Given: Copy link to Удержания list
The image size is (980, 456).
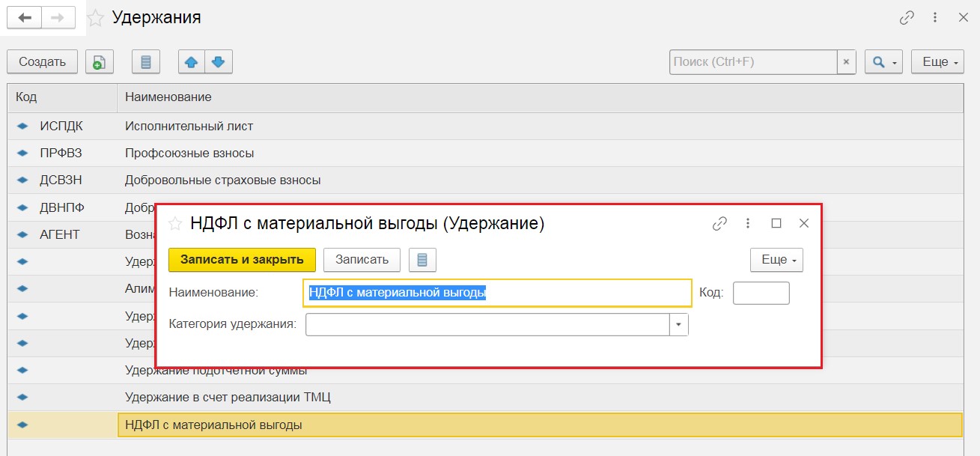Looking at the screenshot, I should (x=907, y=18).
